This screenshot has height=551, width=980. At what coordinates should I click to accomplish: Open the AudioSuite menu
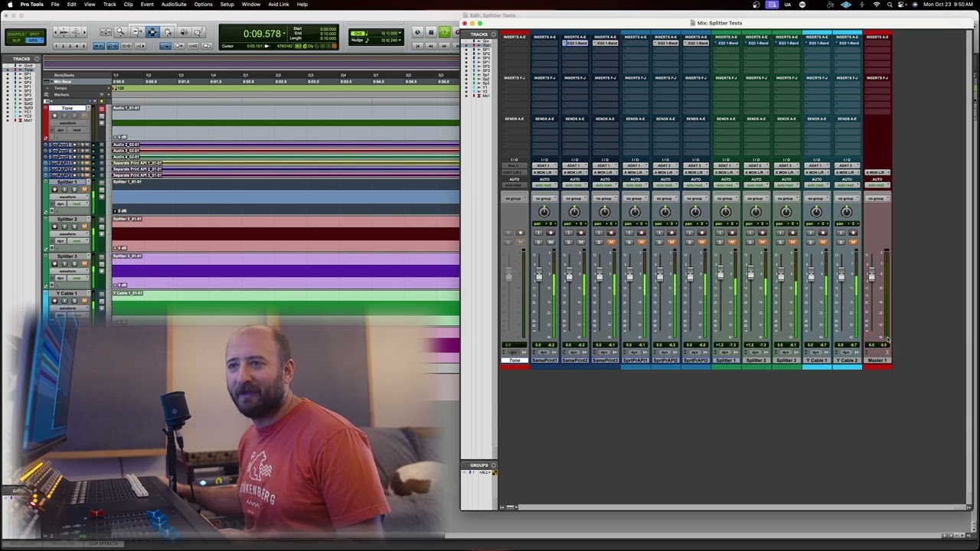tap(174, 5)
